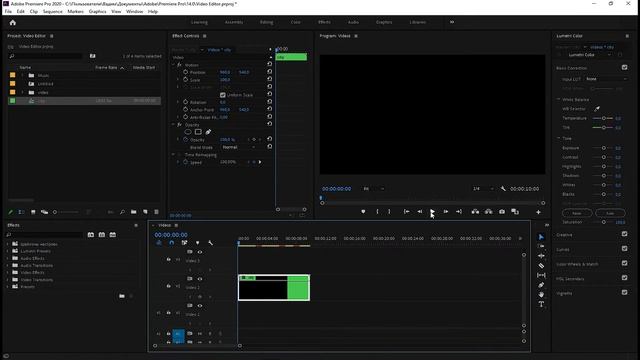The width and height of the screenshot is (640, 360).
Task: Select the Slip tool
Action: point(541,275)
